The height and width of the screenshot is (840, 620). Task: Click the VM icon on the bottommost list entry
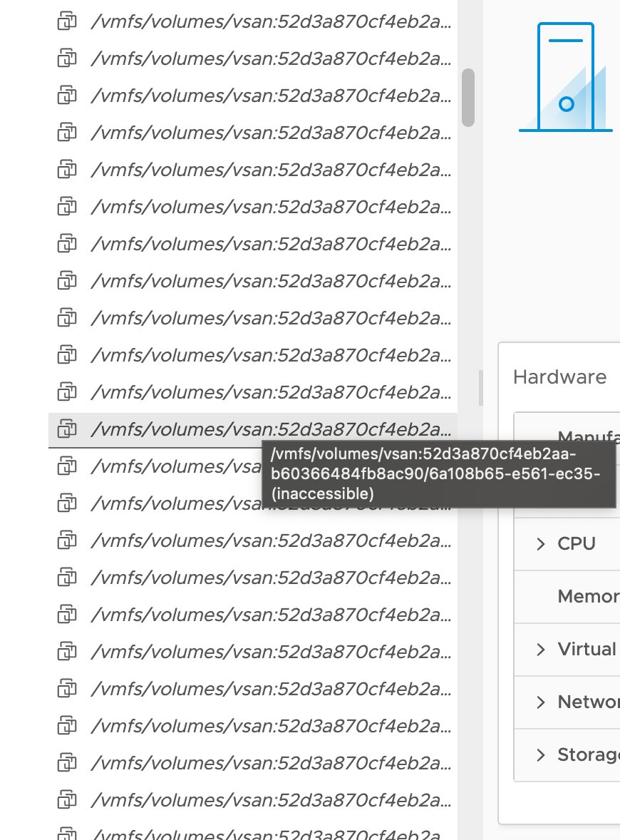tap(66, 834)
